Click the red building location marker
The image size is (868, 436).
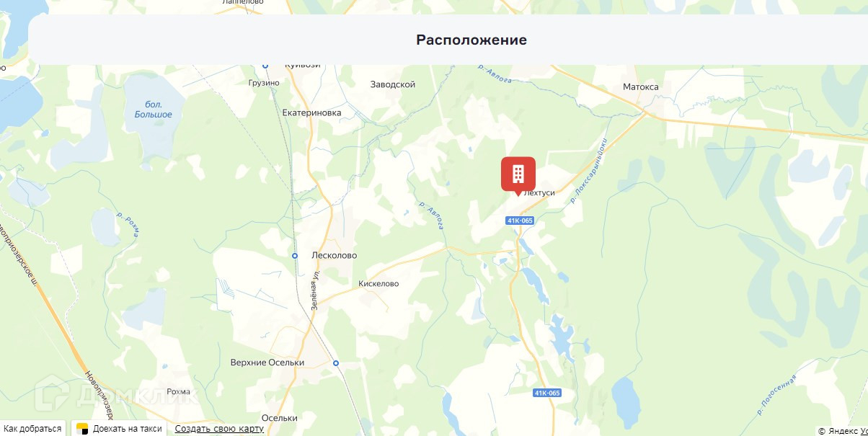click(518, 175)
